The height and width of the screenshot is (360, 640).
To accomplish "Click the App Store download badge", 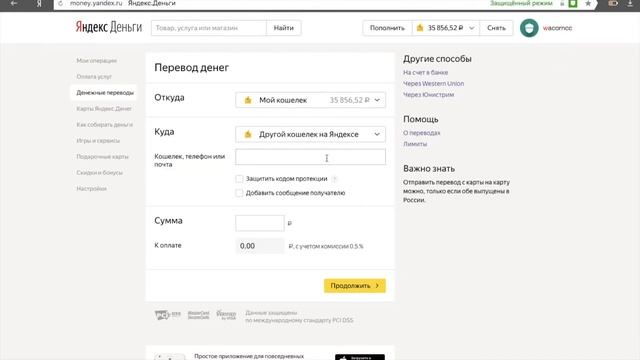I will point(360,357).
